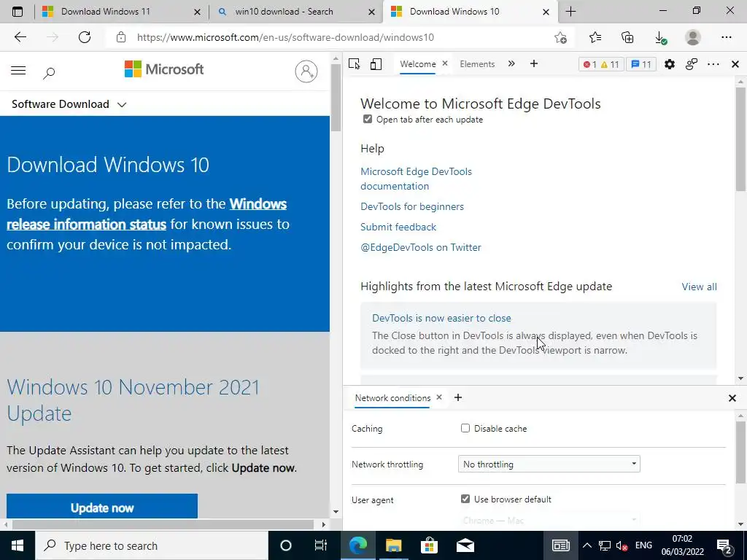Click the Welcome panel scrollbar
Screen dimensions: 747x560
(740, 138)
